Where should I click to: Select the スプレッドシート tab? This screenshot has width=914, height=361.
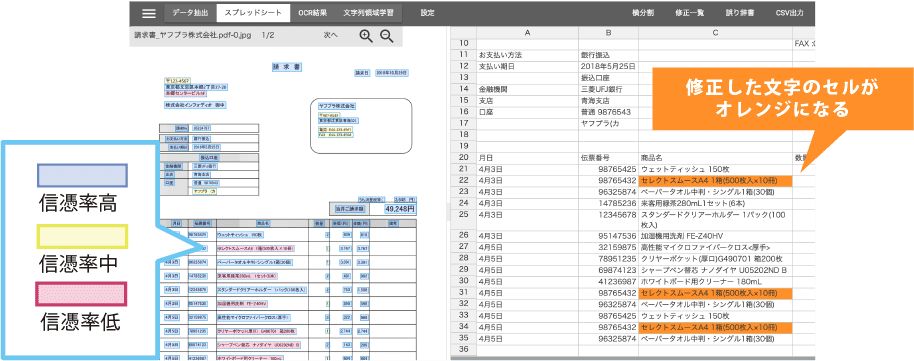pos(254,13)
